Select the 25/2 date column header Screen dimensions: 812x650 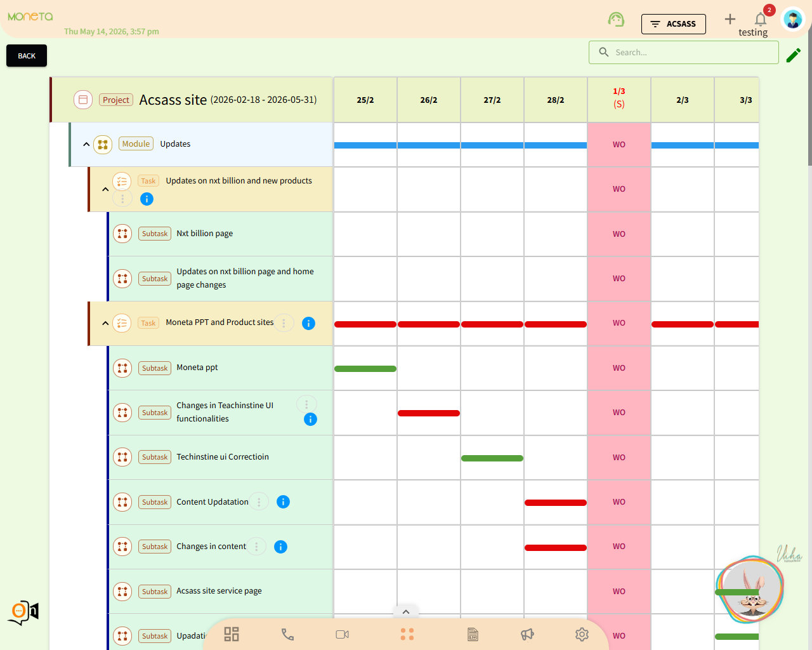tap(365, 100)
